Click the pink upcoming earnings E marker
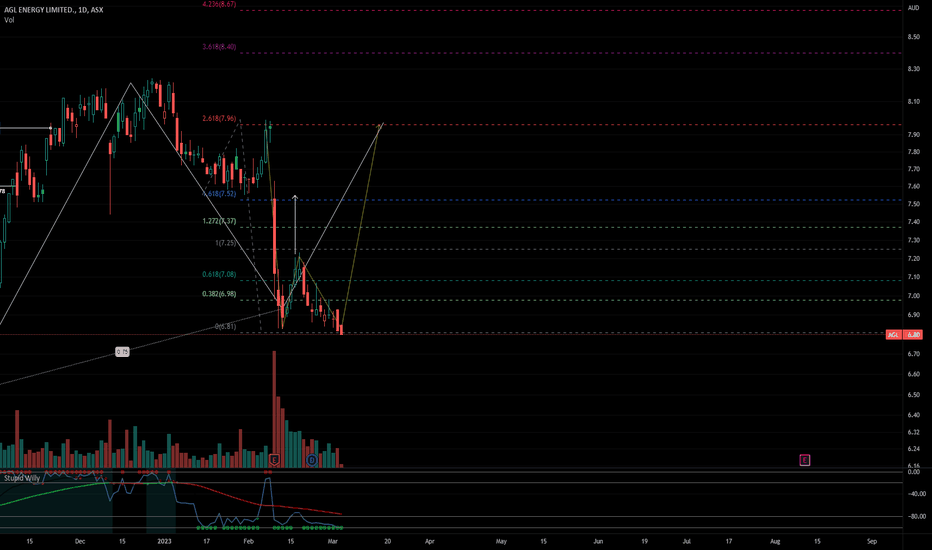 pos(804,460)
